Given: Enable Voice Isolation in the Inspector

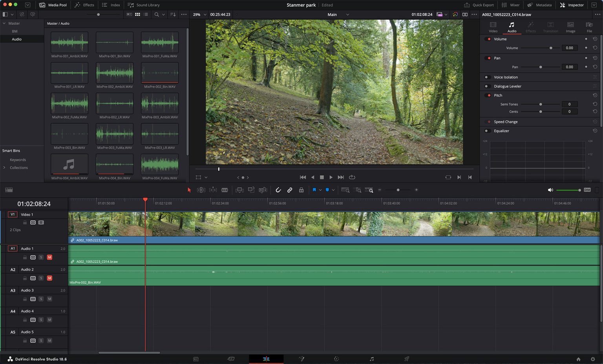Looking at the screenshot, I should 487,77.
